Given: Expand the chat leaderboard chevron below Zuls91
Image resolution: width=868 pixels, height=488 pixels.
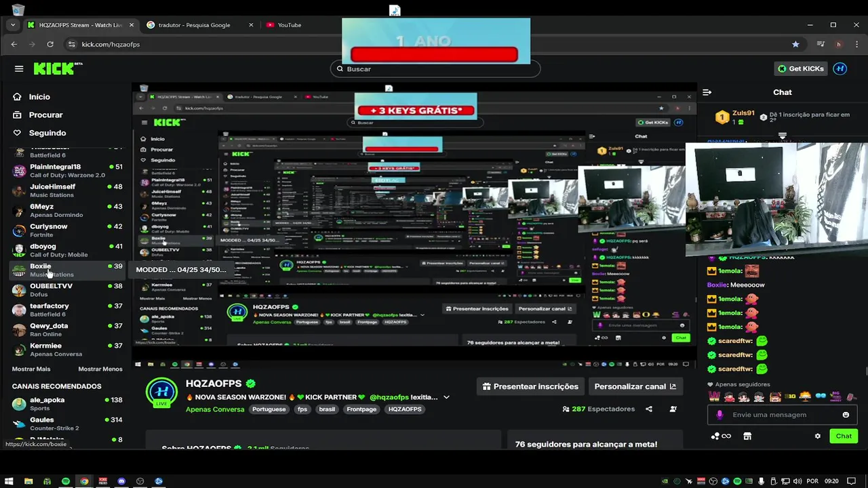Looking at the screenshot, I should click(x=783, y=136).
